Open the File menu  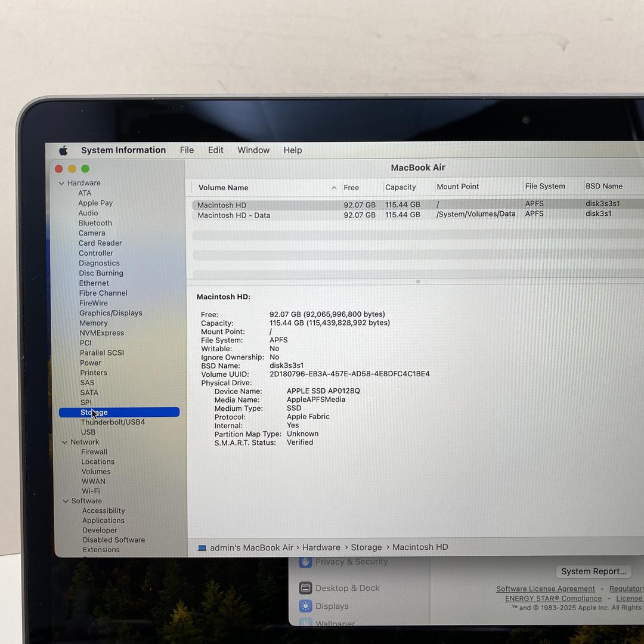187,150
